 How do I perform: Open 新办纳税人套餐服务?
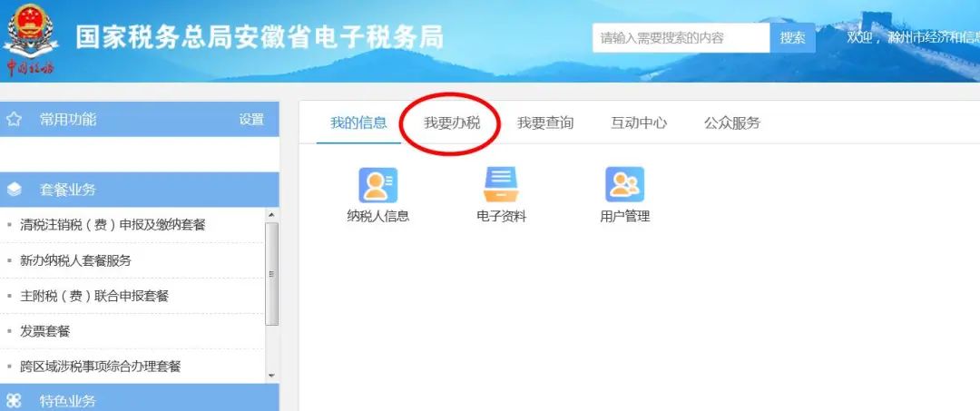point(75,260)
